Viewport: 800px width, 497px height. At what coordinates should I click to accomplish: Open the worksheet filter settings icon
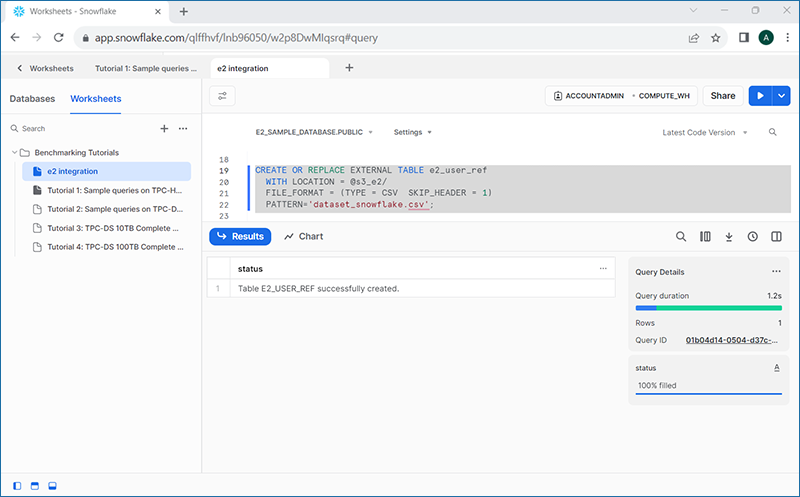tap(222, 96)
